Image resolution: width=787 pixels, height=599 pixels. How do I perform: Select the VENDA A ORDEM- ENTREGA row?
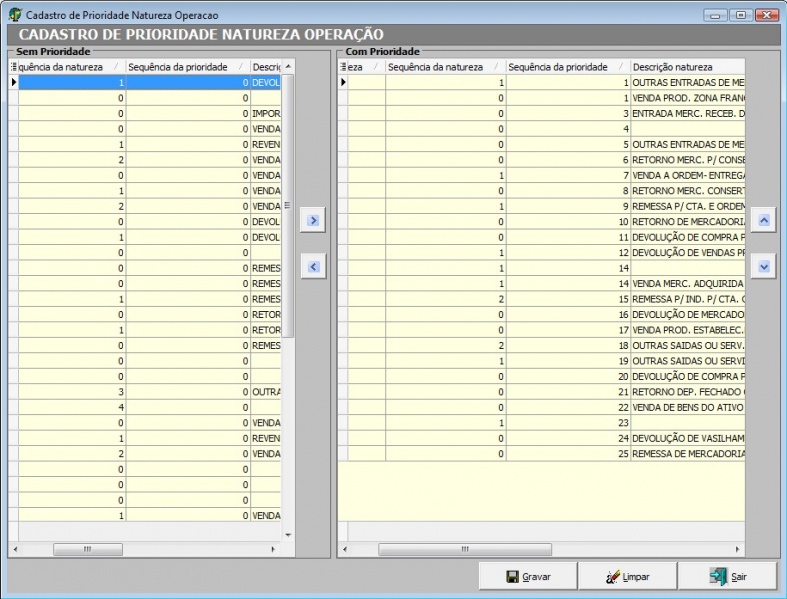688,175
